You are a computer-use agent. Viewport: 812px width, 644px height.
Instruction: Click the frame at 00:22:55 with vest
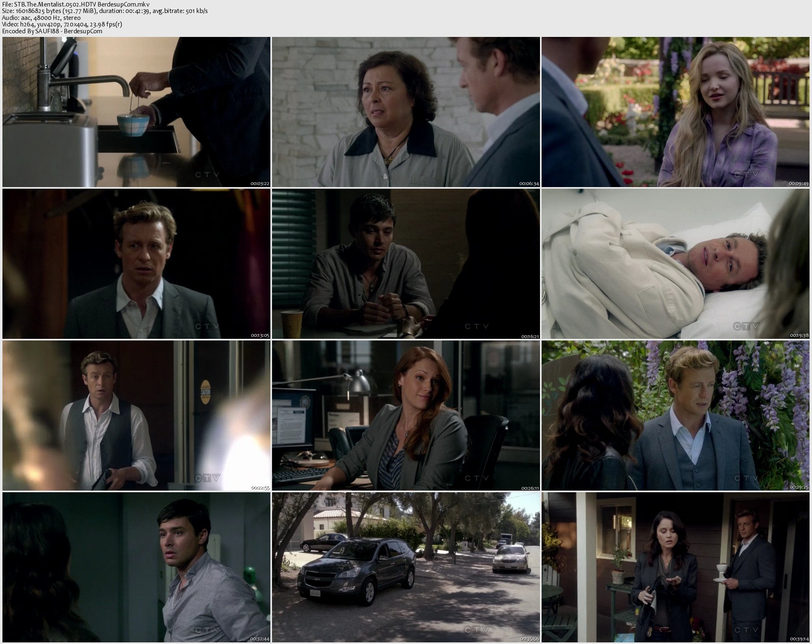[136, 416]
